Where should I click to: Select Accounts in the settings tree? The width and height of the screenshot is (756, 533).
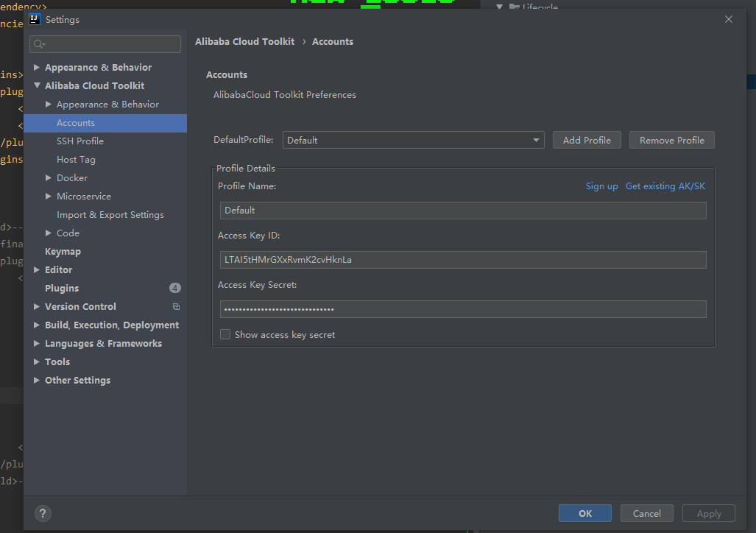tap(105, 123)
